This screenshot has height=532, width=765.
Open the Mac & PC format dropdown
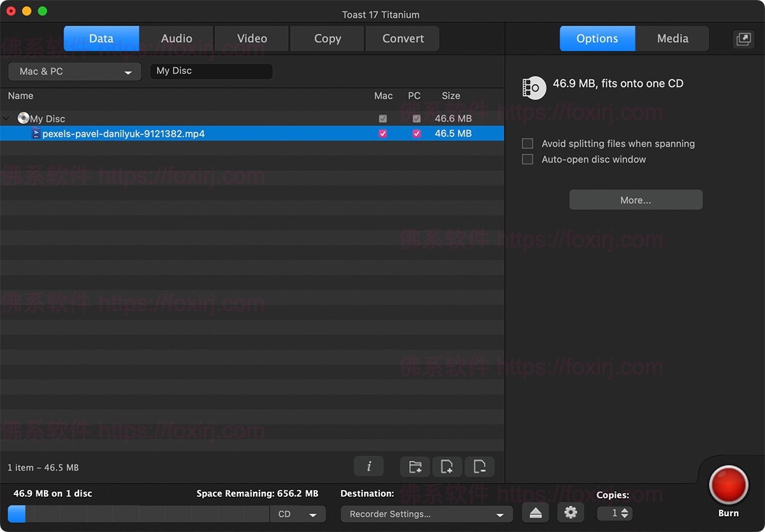tap(73, 71)
